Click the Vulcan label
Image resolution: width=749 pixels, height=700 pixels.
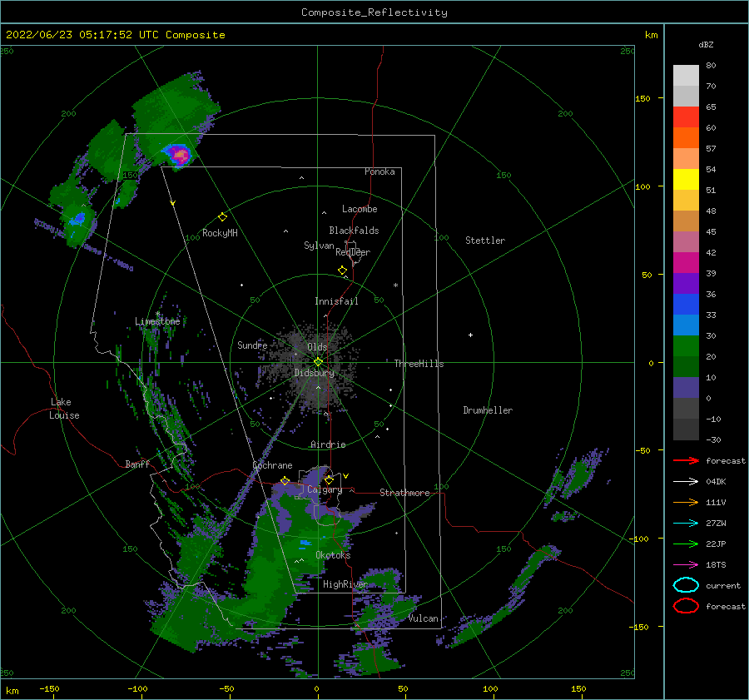424,618
